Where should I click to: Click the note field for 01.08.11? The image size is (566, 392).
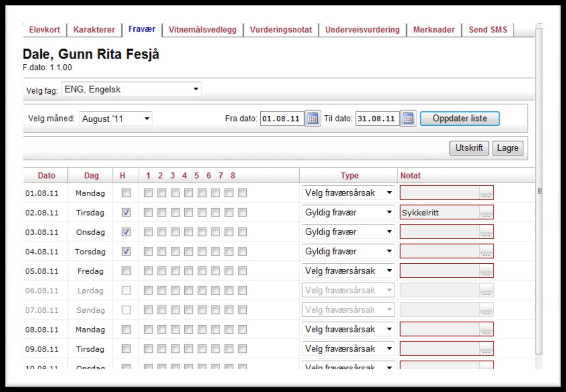pyautogui.click(x=440, y=193)
